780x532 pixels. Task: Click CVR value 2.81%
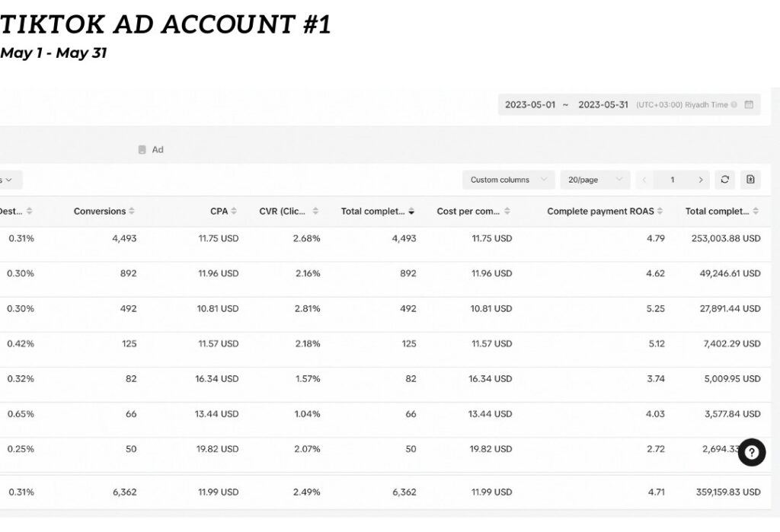[x=308, y=309]
